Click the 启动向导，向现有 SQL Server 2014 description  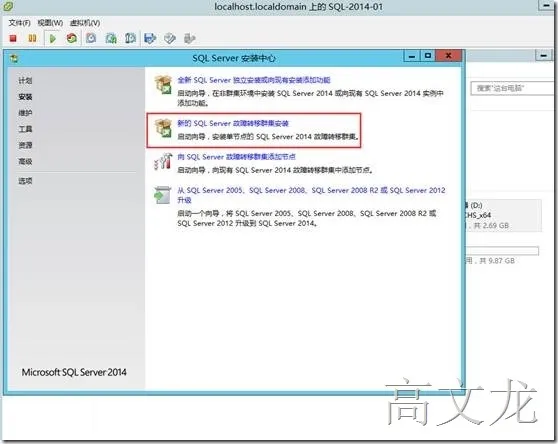pos(275,170)
